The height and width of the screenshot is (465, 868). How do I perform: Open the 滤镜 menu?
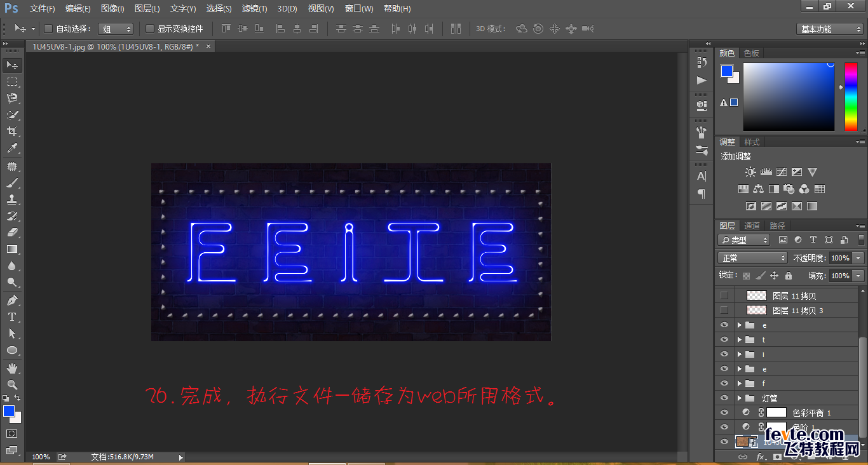coord(254,8)
